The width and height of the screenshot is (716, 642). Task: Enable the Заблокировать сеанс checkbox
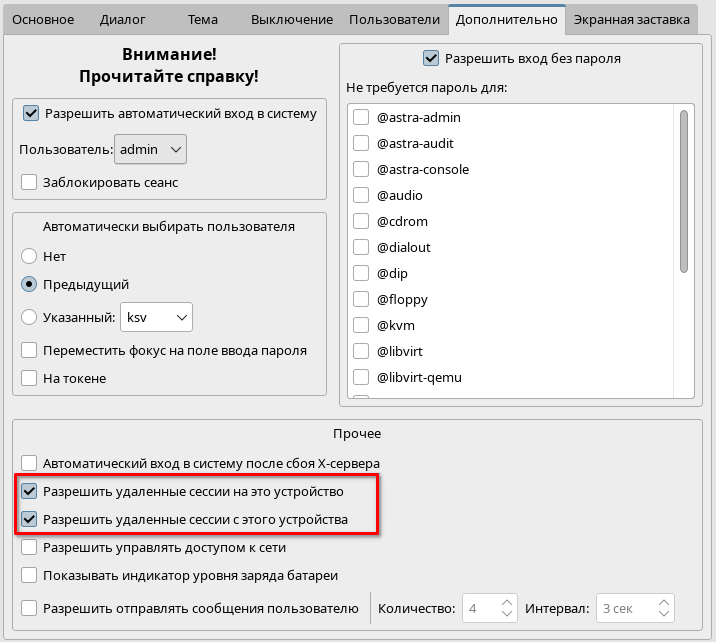click(30, 182)
